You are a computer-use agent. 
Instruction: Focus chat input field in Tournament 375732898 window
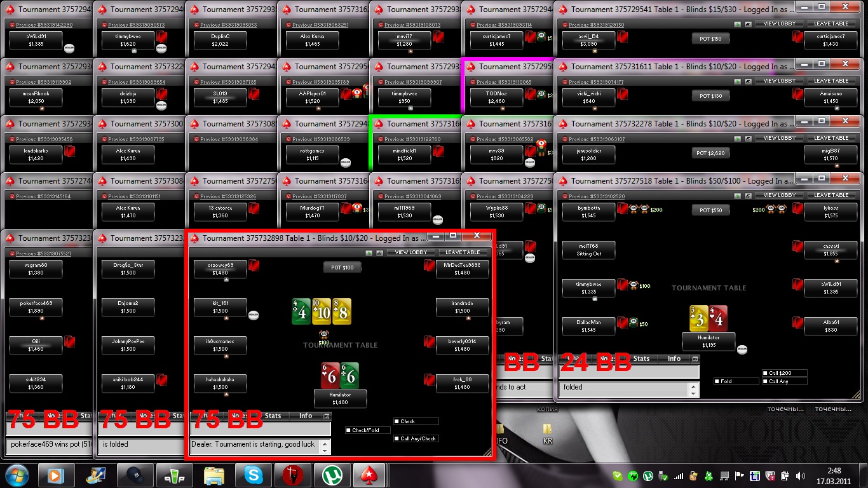coord(261,430)
